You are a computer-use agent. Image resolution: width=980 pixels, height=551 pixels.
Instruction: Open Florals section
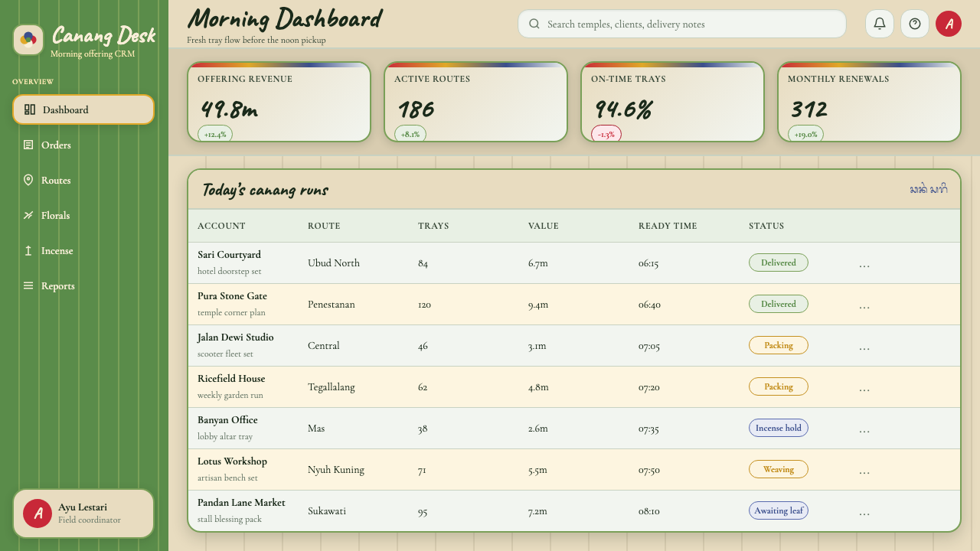click(x=83, y=215)
